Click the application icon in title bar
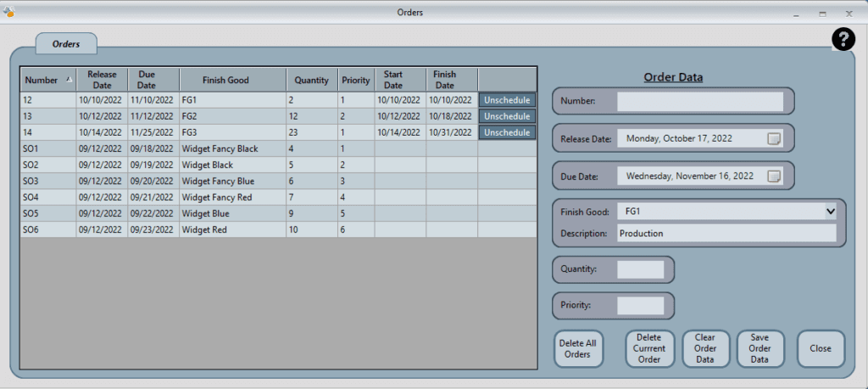 point(9,12)
